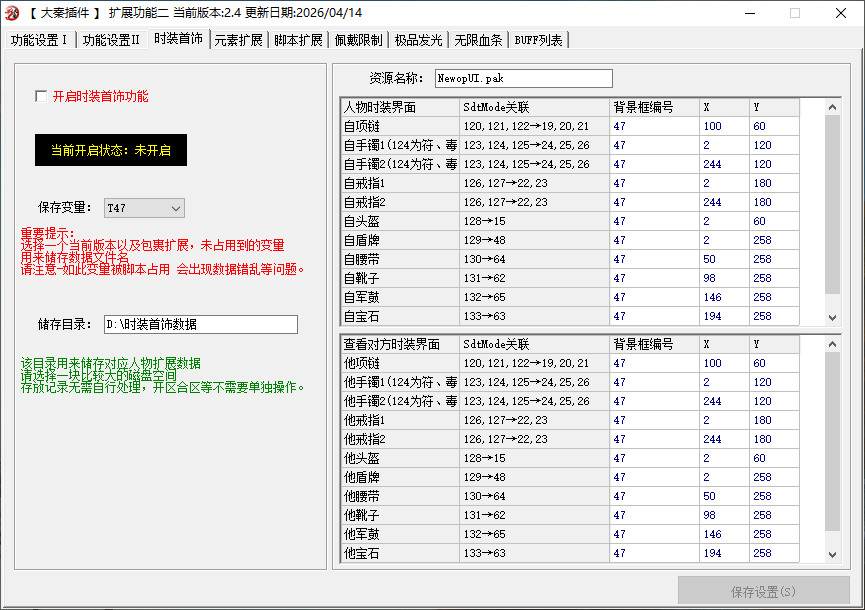The image size is (865, 610).
Task: Select the 他盾牌 row
Action: tap(570, 478)
